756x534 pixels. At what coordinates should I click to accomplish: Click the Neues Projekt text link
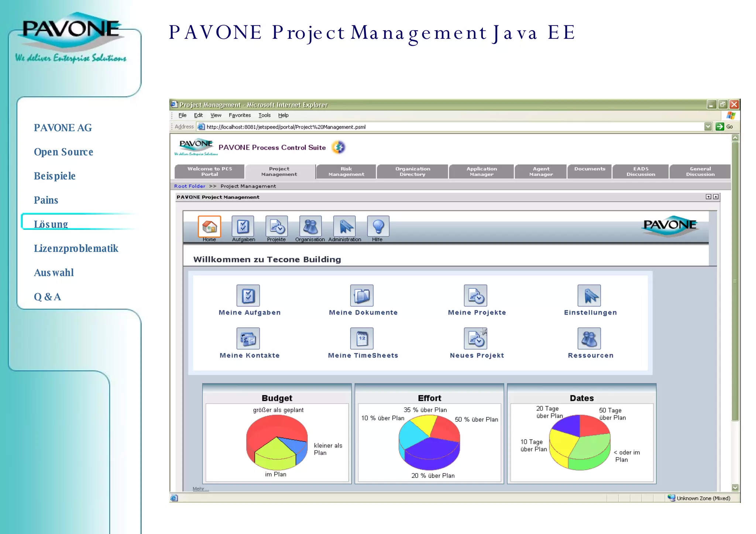coord(477,355)
